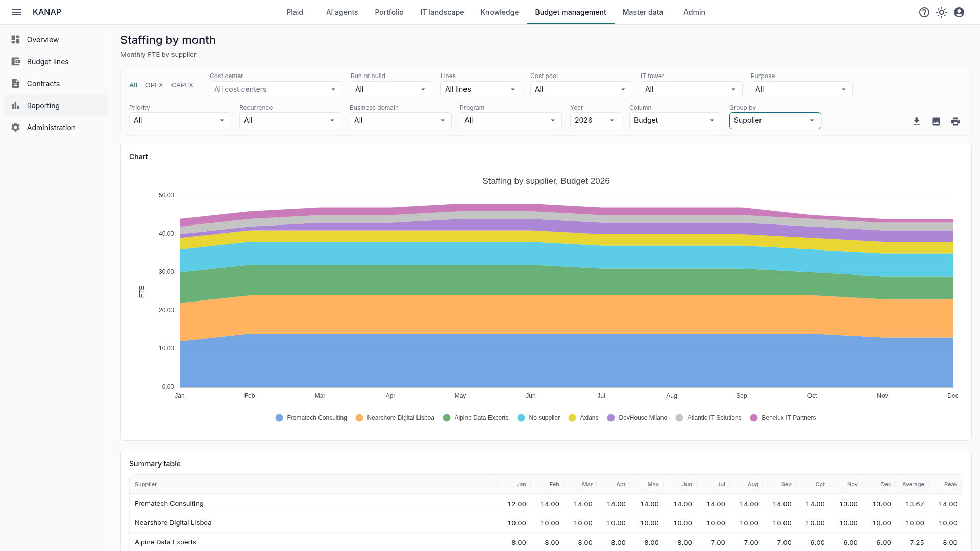Open the Cost center dropdown
Screen dimensions: 980x551
pyautogui.click(x=276, y=89)
